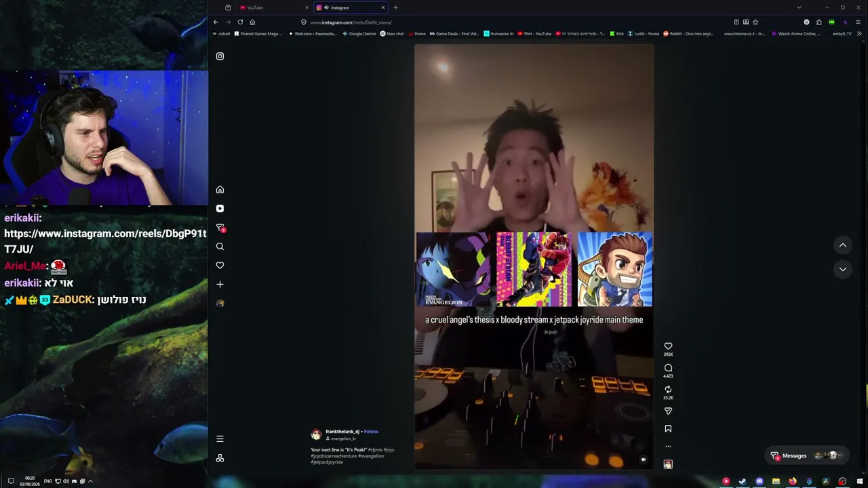Open the browser application menu
868x488 pixels.
tap(858, 22)
